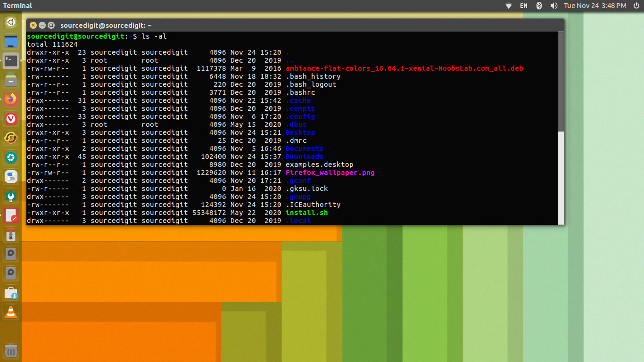
Task: Open the power button session menu
Action: tap(636, 6)
